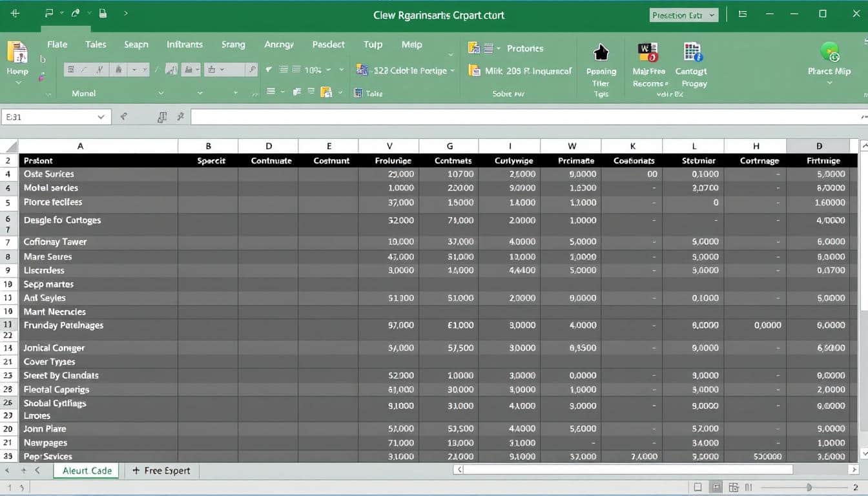This screenshot has width=868, height=496.
Task: Click the Stetmiar column header cell
Action: pos(694,160)
